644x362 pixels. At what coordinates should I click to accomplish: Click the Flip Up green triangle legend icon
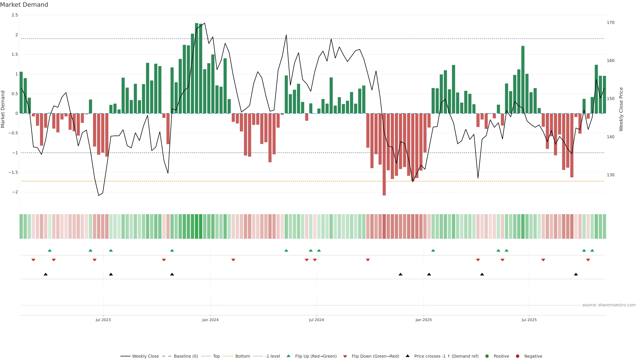(288, 356)
